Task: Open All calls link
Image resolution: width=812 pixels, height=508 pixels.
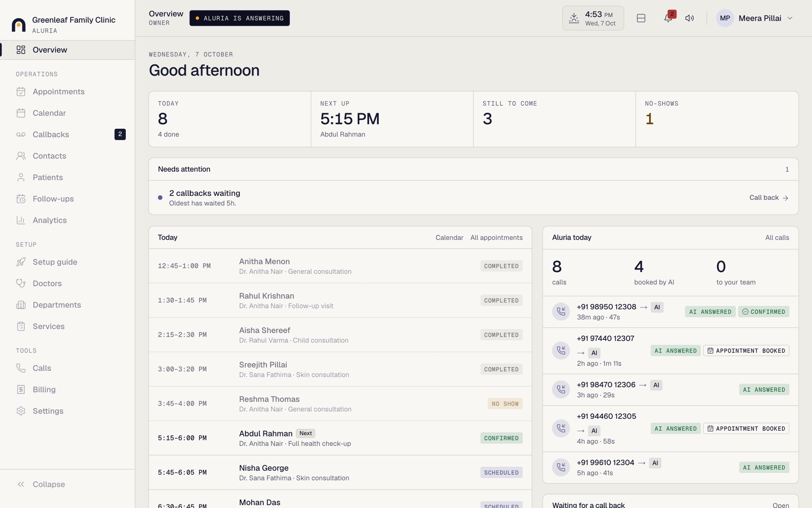Action: (777, 238)
